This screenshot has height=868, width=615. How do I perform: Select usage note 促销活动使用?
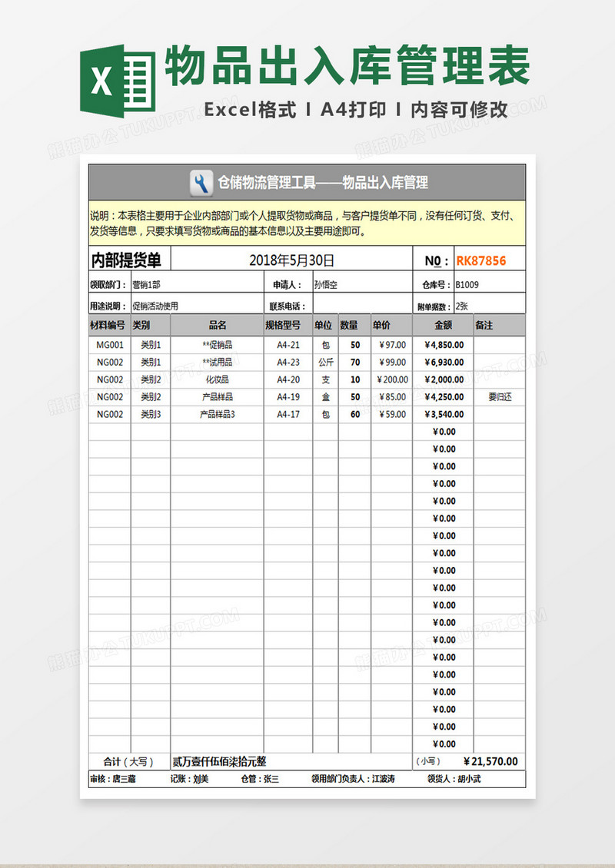155,306
